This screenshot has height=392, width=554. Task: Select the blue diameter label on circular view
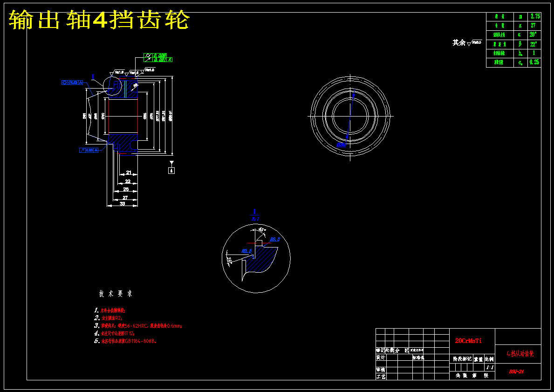(x=341, y=144)
